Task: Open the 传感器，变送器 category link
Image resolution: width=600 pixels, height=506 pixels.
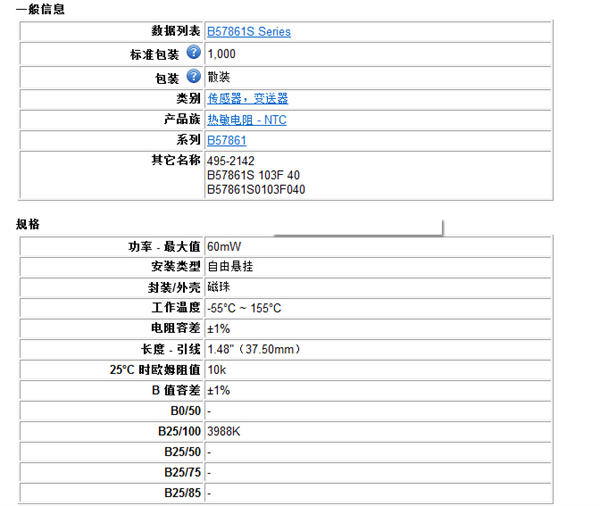Action: [247, 98]
